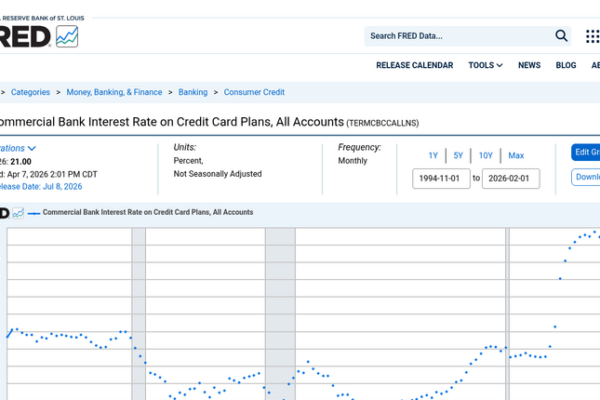This screenshot has height=400, width=600.
Task: Expand the Observations dropdown chevron
Action: click(x=32, y=148)
